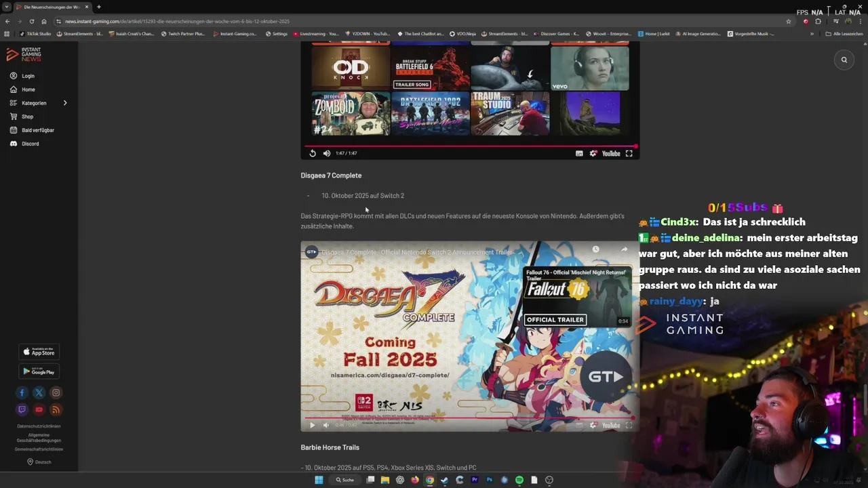868x488 pixels.
Task: Open the tab search dropdown arrow
Action: click(7, 7)
